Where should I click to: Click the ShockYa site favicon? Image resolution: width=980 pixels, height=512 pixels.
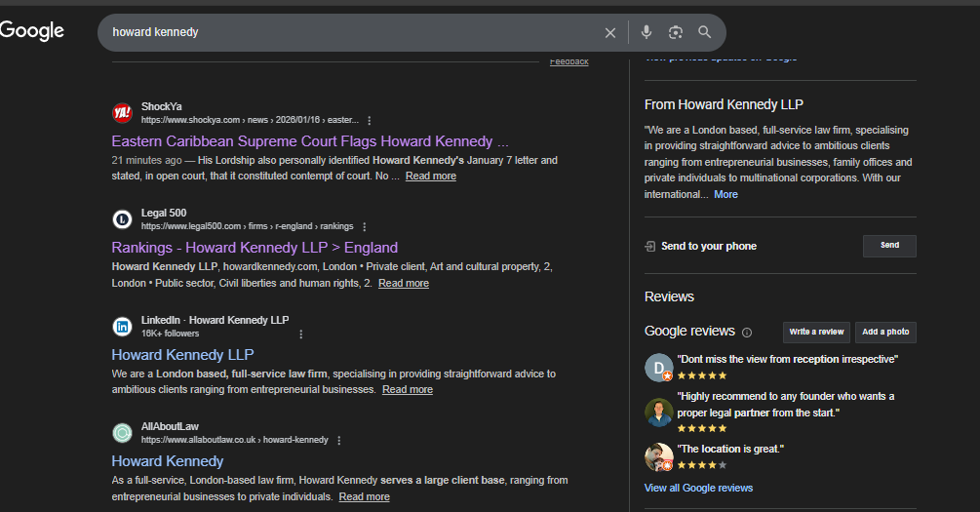click(x=122, y=113)
